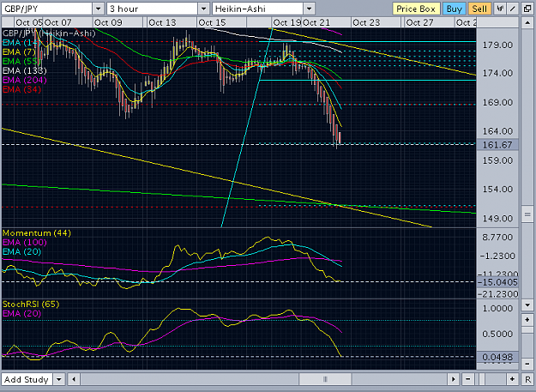This screenshot has width=536, height=392.
Task: Click the Oct 07 date header
Action: click(x=57, y=22)
